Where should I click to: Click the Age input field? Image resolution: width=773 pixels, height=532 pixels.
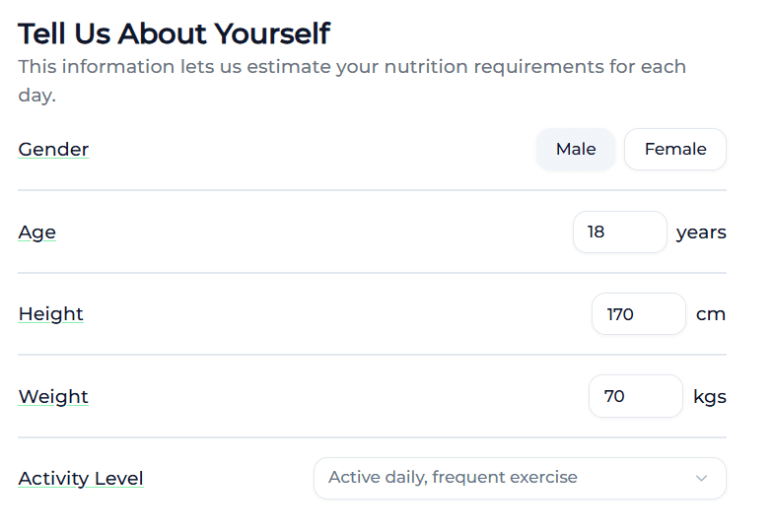click(x=619, y=233)
